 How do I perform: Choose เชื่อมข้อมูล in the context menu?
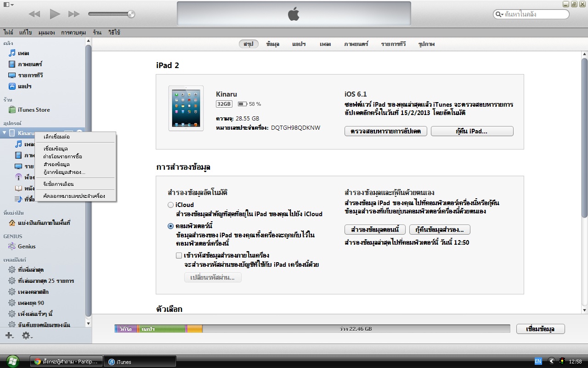tap(76, 149)
